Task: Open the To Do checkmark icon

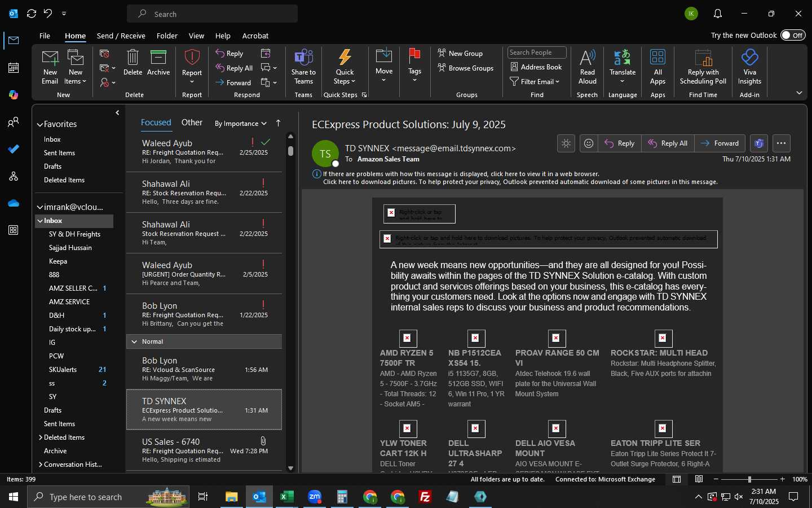Action: click(14, 149)
